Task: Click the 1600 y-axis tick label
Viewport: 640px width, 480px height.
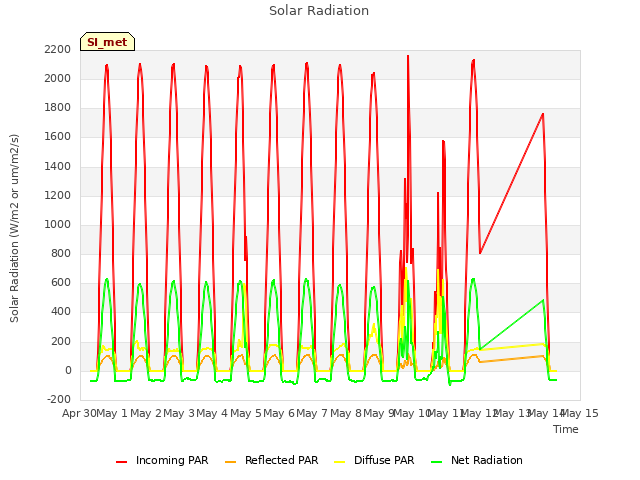Action: [58, 137]
